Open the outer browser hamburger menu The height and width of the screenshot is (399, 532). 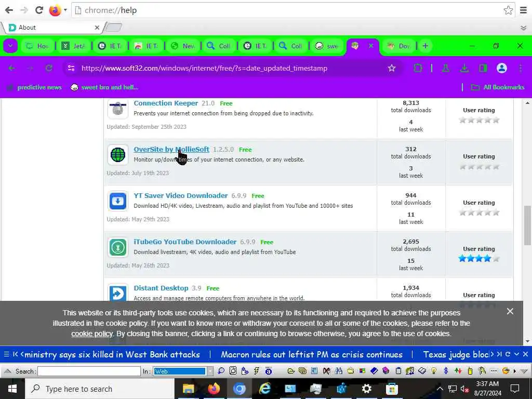[x=524, y=10]
